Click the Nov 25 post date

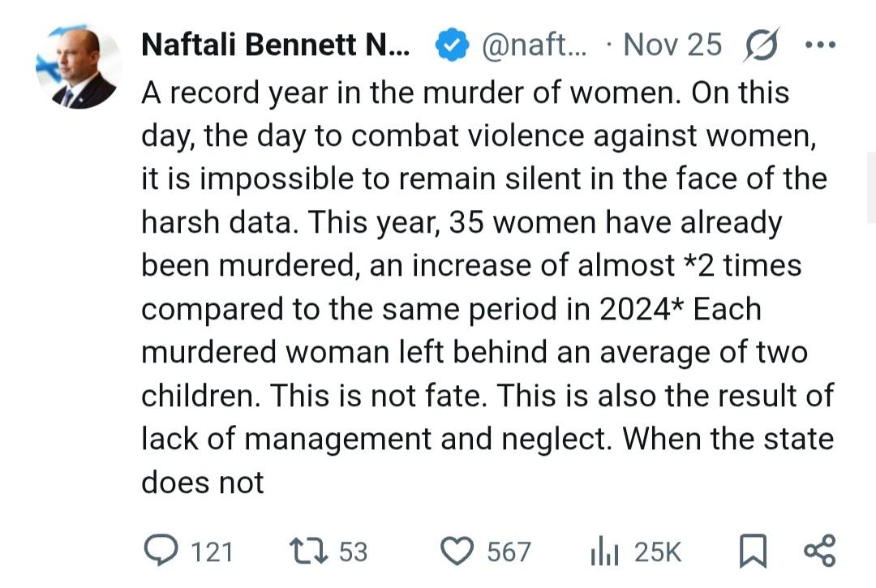tap(672, 45)
